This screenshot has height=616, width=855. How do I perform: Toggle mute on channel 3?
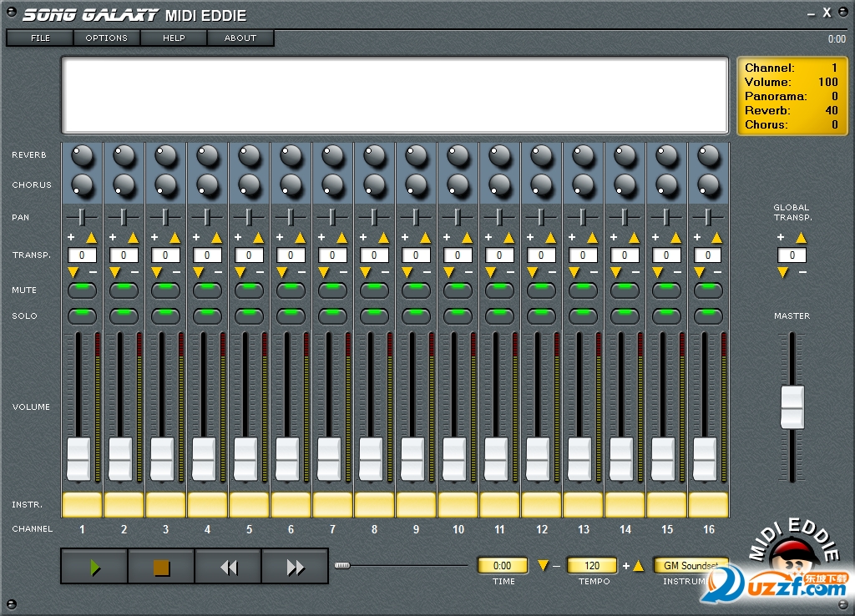coord(166,290)
